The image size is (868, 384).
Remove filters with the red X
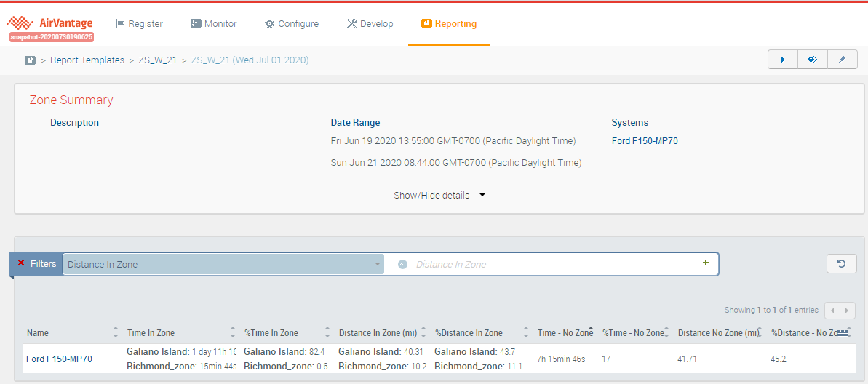(x=21, y=263)
